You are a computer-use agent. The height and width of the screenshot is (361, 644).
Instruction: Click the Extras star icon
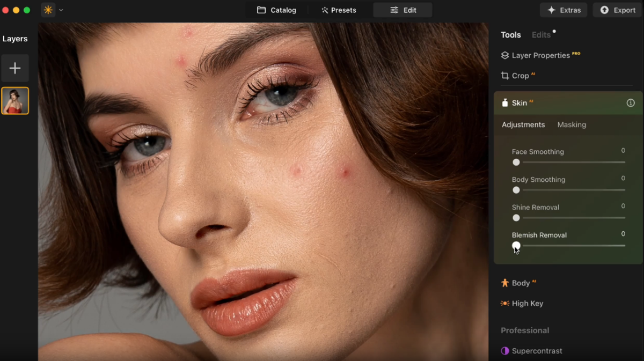click(x=551, y=10)
